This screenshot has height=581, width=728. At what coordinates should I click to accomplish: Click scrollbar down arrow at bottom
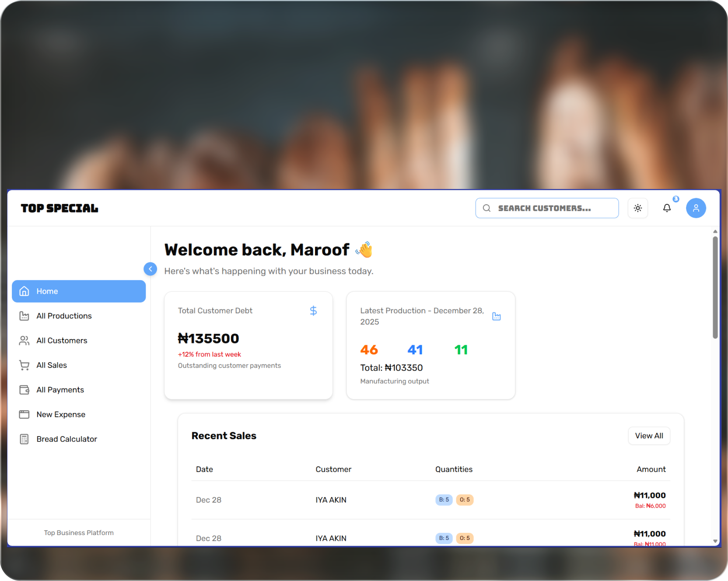click(x=715, y=541)
